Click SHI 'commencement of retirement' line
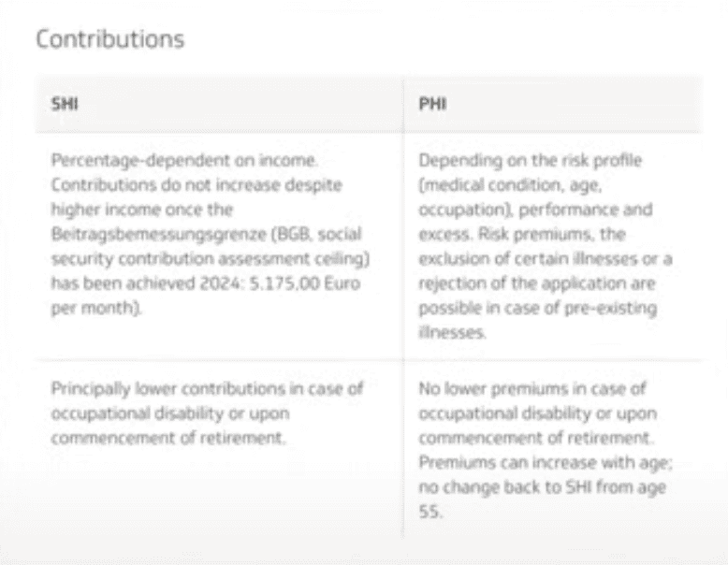Viewport: 728px width, 565px height. tap(168, 438)
